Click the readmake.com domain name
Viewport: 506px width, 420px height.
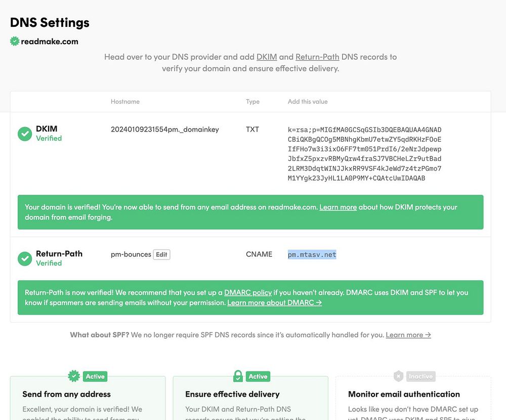tap(50, 41)
